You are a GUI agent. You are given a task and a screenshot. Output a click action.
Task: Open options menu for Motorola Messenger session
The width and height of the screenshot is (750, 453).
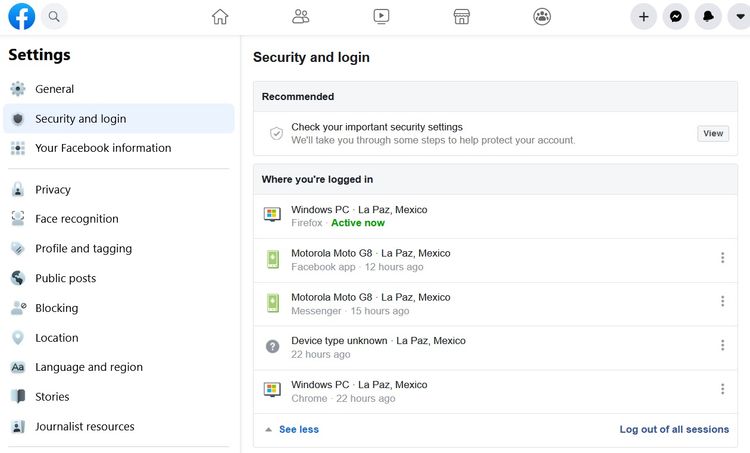tap(722, 301)
